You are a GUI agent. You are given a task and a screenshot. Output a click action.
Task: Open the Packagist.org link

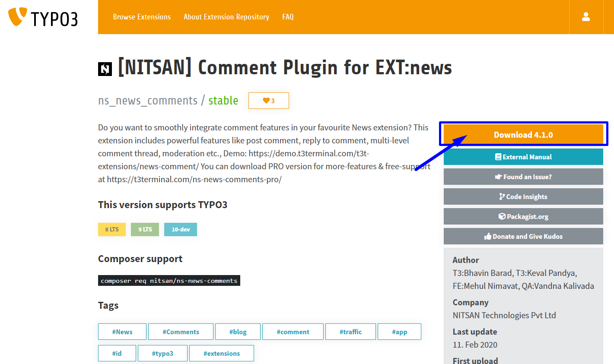click(523, 216)
